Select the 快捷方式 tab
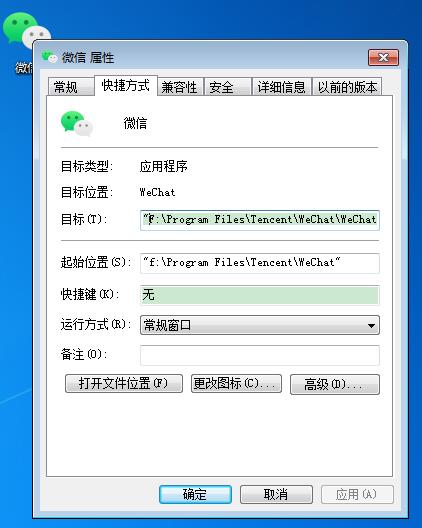Screen dimensions: 422x528 (126, 86)
